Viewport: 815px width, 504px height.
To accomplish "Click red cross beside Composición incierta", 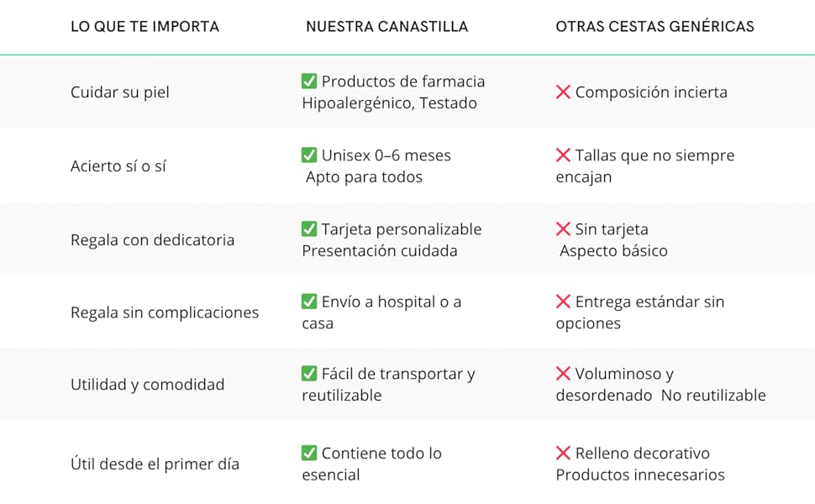I will (x=563, y=92).
